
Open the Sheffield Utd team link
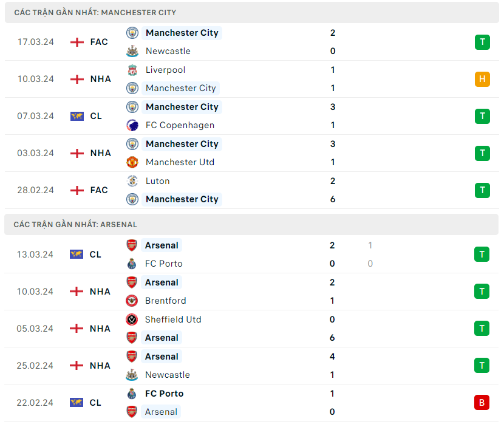pyautogui.click(x=173, y=319)
